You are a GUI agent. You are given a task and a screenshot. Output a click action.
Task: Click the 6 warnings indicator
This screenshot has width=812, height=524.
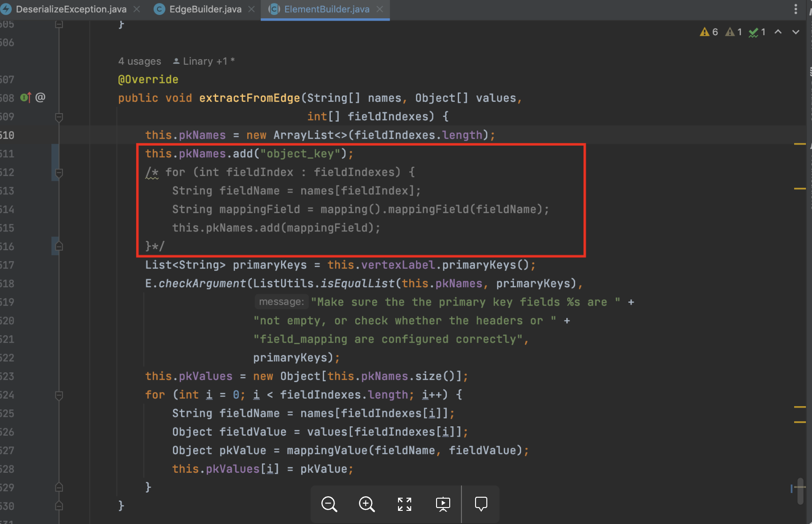[x=709, y=32]
